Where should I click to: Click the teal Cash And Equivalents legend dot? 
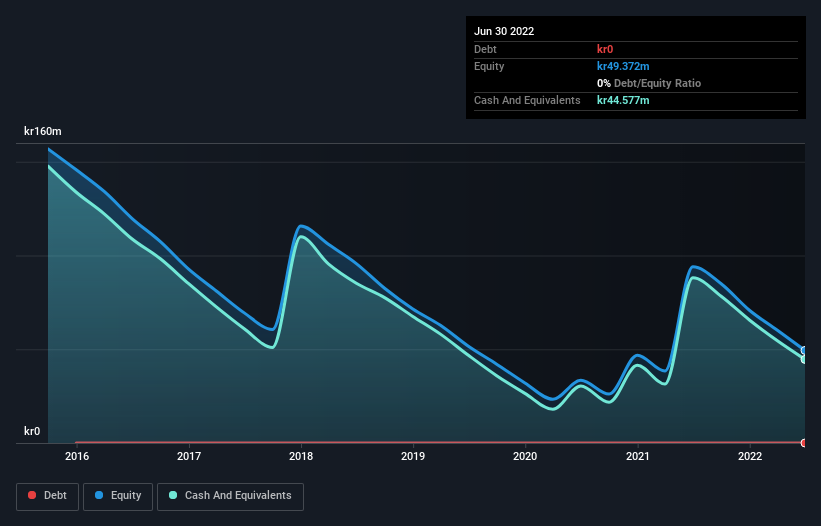coord(173,495)
